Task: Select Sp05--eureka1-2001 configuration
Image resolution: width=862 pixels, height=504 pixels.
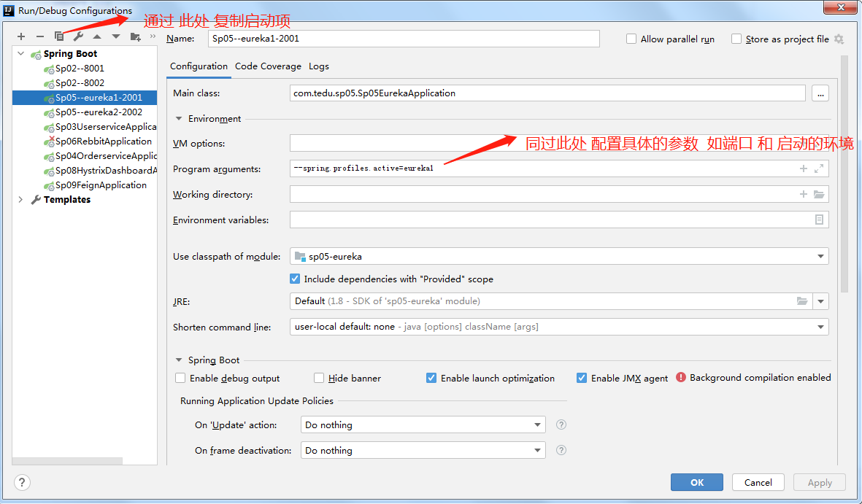Action: (85, 97)
